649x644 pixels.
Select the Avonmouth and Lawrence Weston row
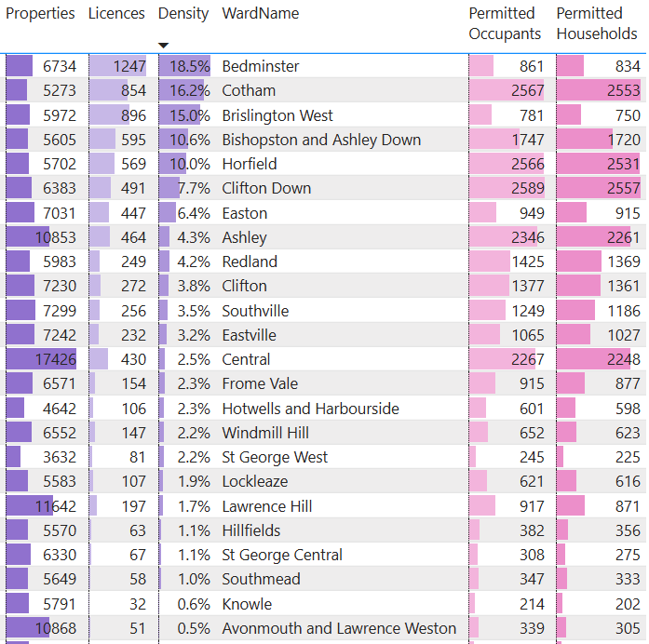point(339,628)
